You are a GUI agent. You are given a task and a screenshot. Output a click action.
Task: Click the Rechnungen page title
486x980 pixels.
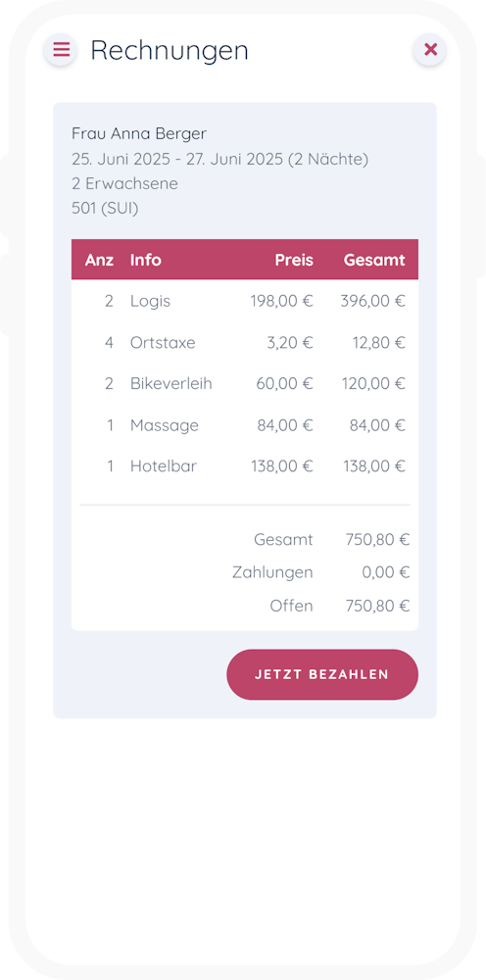coord(170,50)
